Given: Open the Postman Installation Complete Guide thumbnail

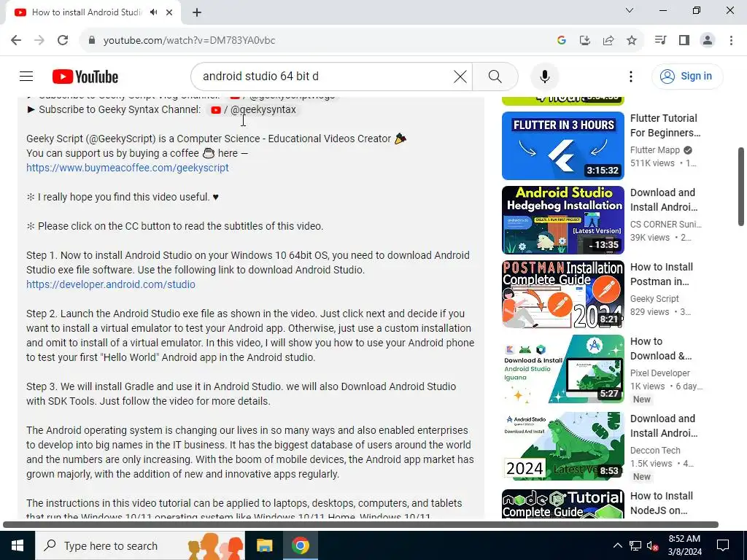Looking at the screenshot, I should click(562, 295).
